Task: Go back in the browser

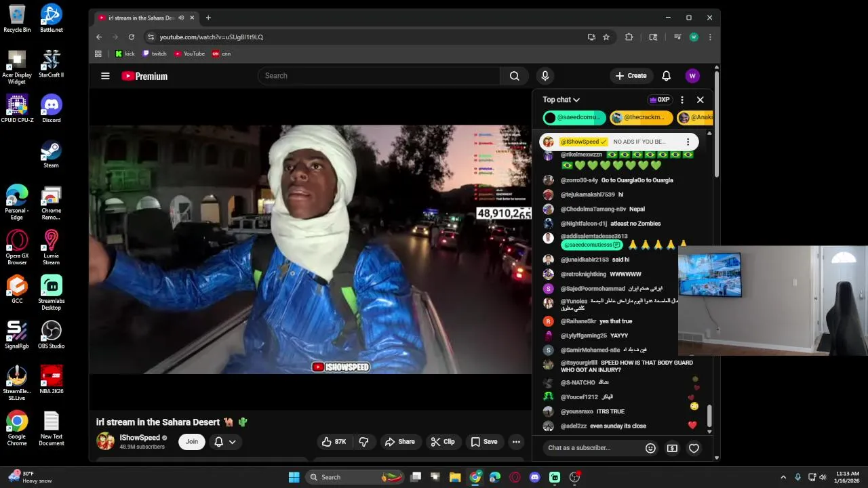Action: tap(99, 37)
